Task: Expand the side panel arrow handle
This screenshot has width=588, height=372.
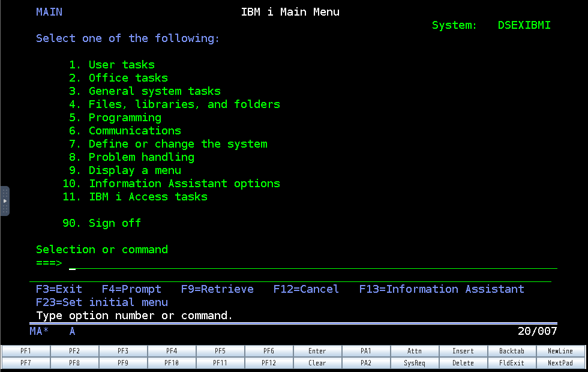Action: pos(5,201)
